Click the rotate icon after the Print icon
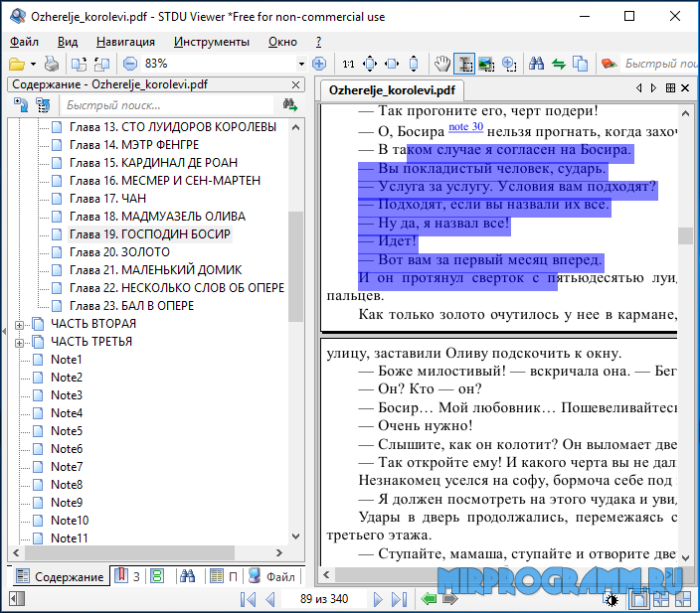700x613 pixels. (x=79, y=65)
